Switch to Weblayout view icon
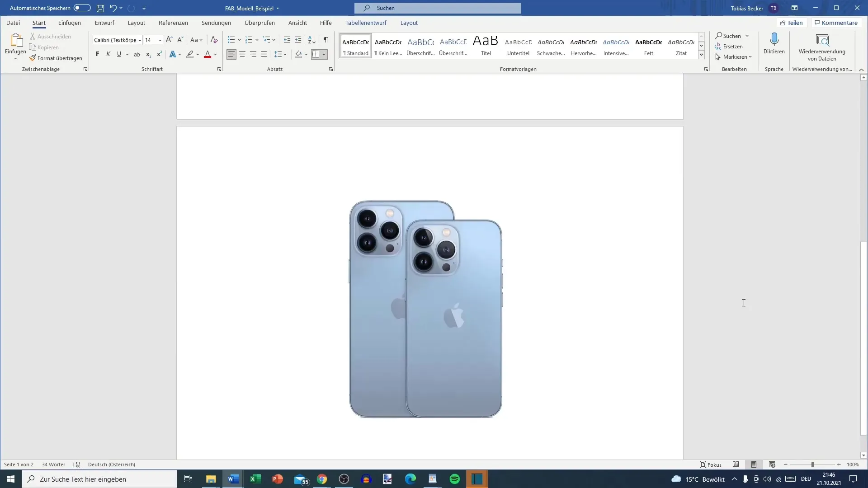This screenshot has width=868, height=488. tap(772, 465)
